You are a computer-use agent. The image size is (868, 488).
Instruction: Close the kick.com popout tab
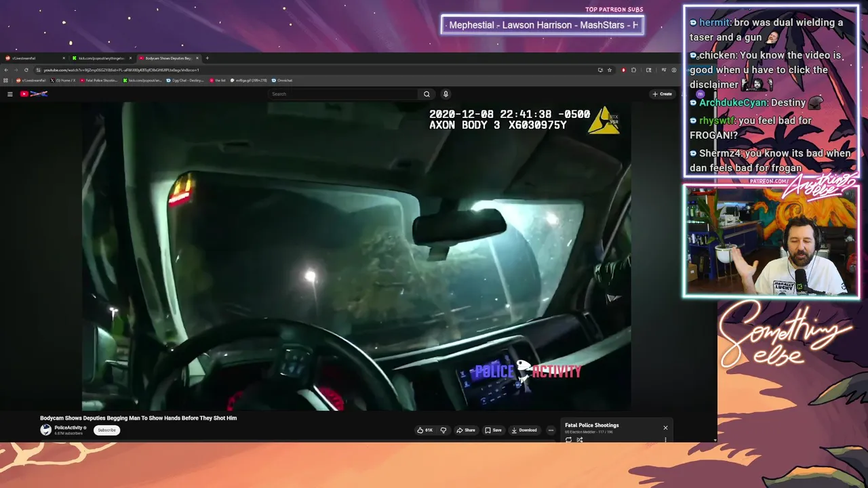pyautogui.click(x=130, y=58)
